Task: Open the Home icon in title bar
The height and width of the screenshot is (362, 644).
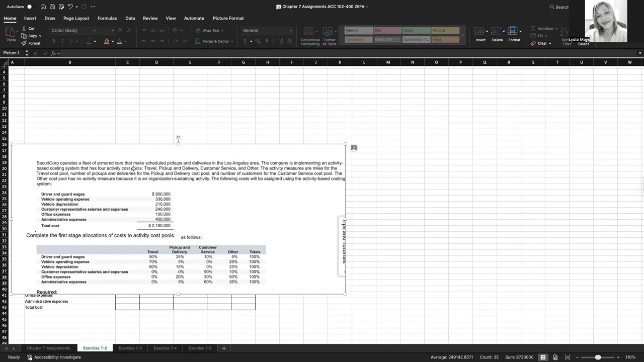Action: (x=43, y=7)
